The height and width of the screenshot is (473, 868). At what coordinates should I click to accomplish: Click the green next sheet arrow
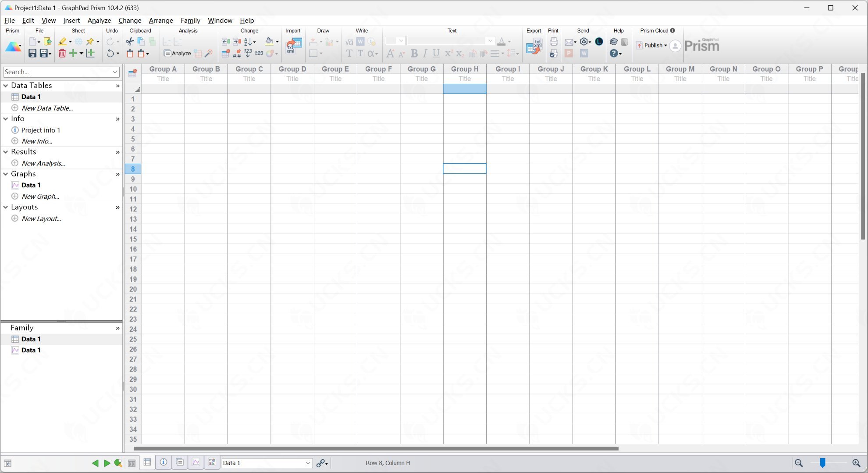[x=107, y=463]
